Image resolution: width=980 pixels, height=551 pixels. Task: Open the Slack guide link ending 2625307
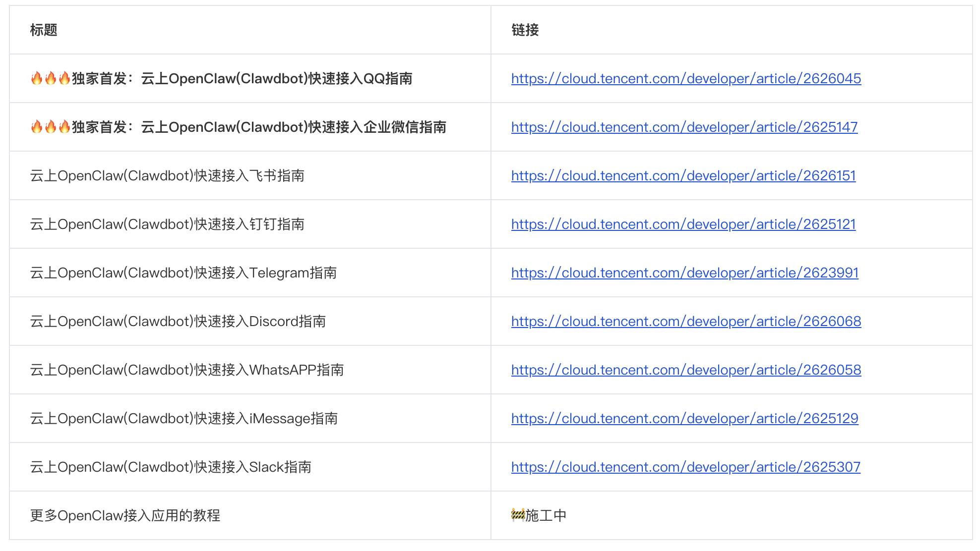[685, 467]
